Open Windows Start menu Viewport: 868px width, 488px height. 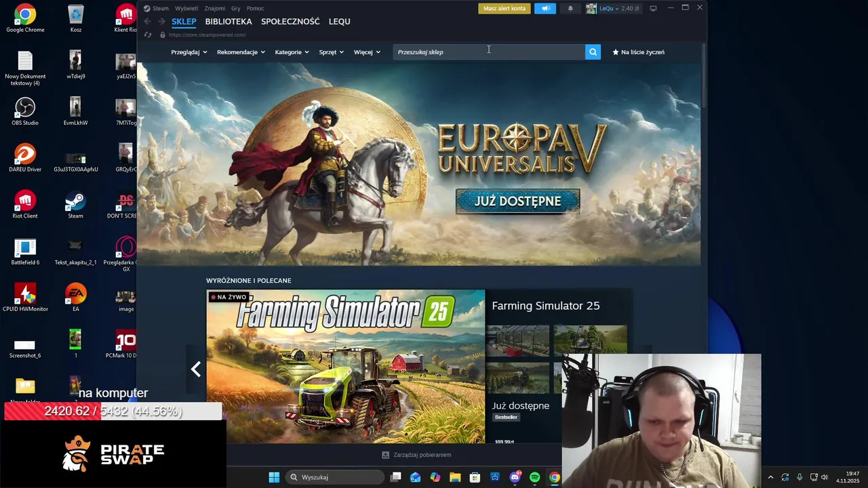pos(274,477)
